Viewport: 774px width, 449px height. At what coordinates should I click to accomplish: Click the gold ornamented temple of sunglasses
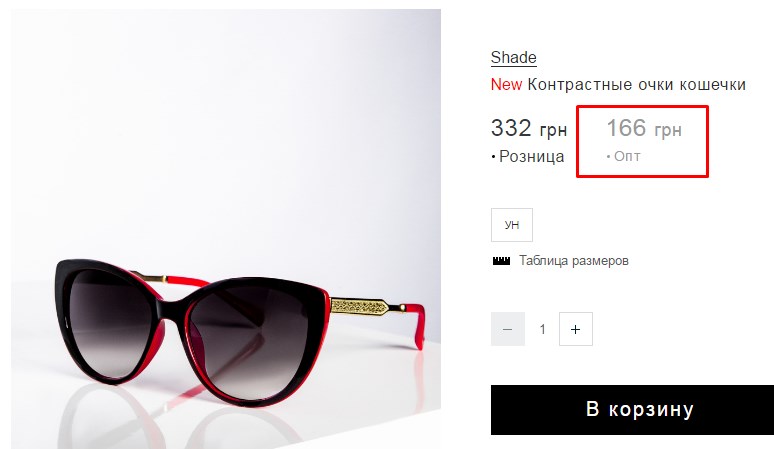pyautogui.click(x=359, y=306)
